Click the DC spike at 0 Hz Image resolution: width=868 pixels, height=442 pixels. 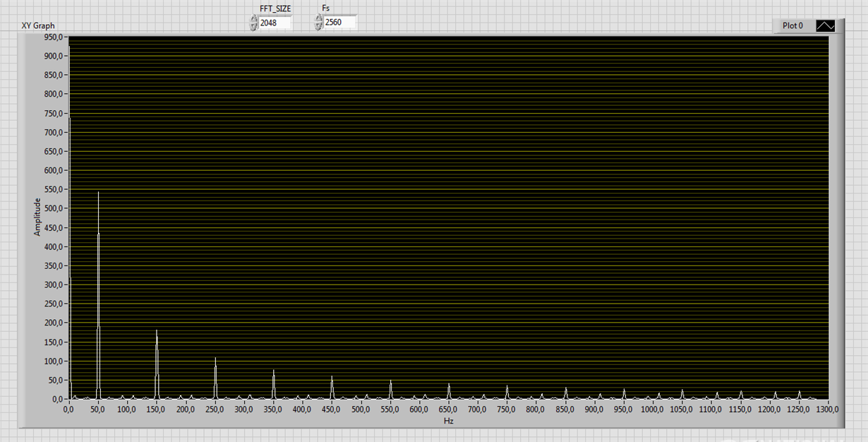69,222
